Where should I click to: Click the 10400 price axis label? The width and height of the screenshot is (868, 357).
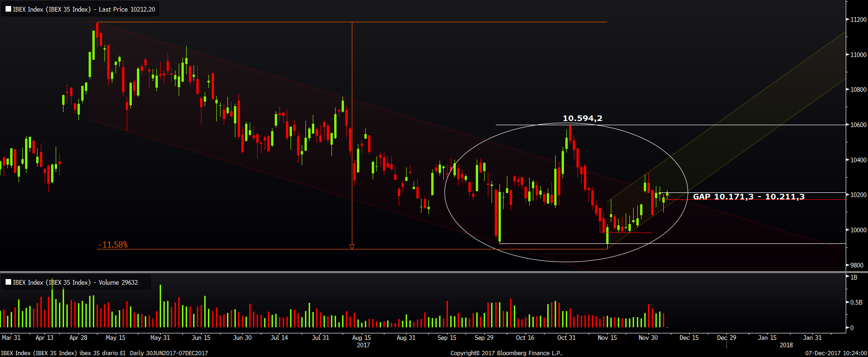coord(858,160)
